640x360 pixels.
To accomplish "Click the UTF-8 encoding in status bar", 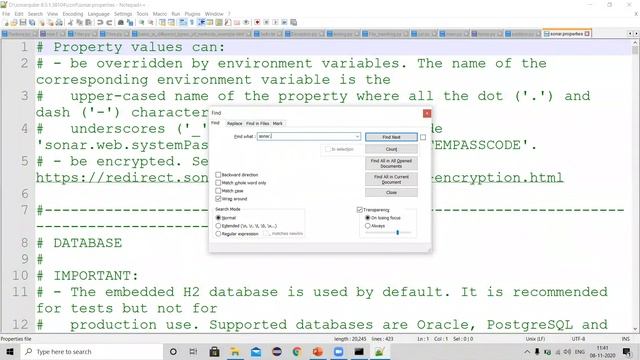I will tap(578, 339).
